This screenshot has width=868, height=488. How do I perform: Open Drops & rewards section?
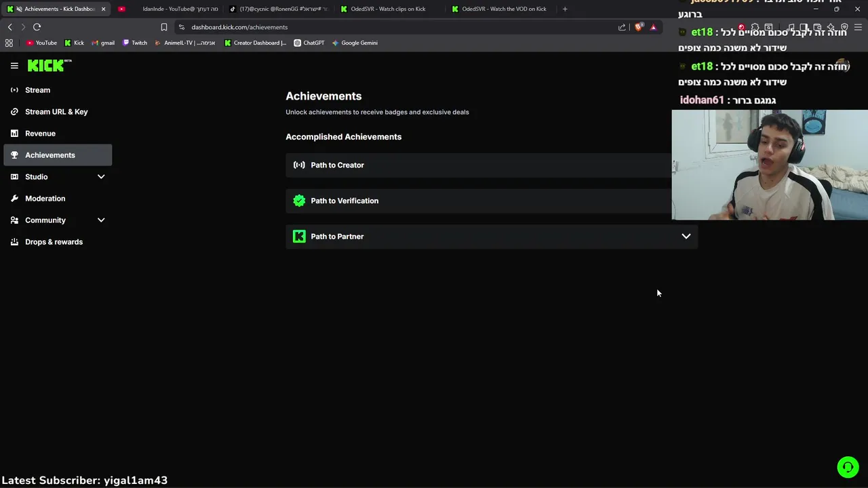tap(58, 242)
